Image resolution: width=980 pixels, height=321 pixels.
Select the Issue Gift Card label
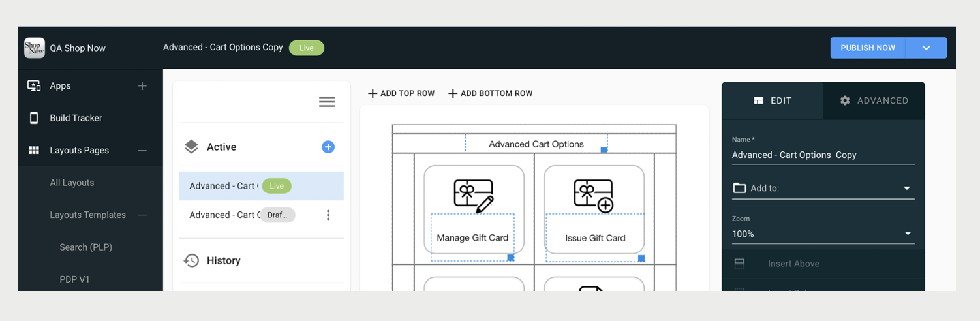click(595, 238)
